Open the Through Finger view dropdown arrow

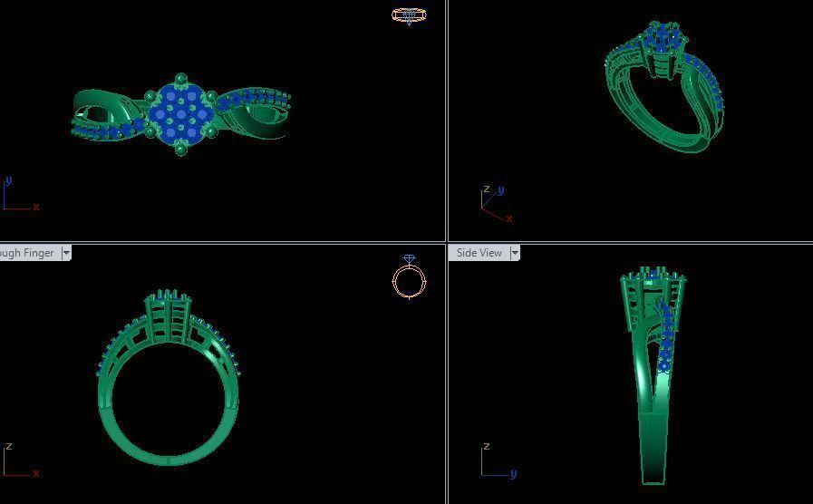pyautogui.click(x=66, y=253)
